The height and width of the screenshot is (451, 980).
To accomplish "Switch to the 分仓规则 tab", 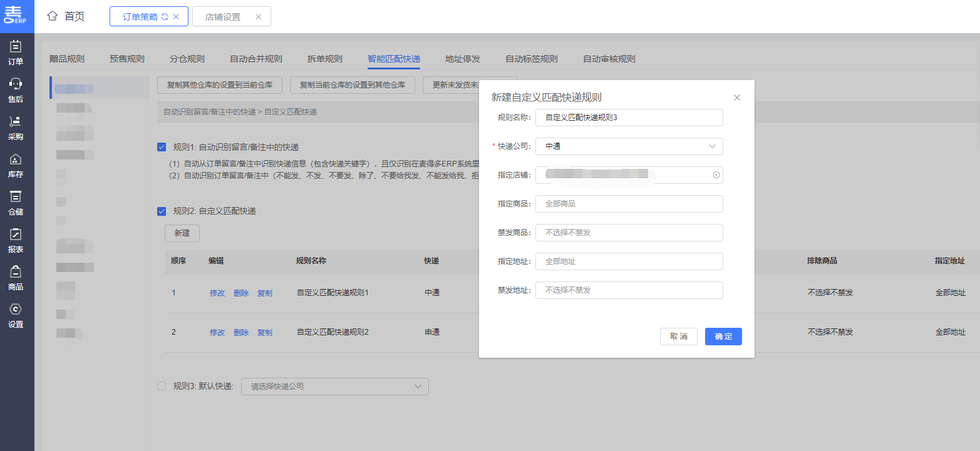I will click(x=187, y=59).
